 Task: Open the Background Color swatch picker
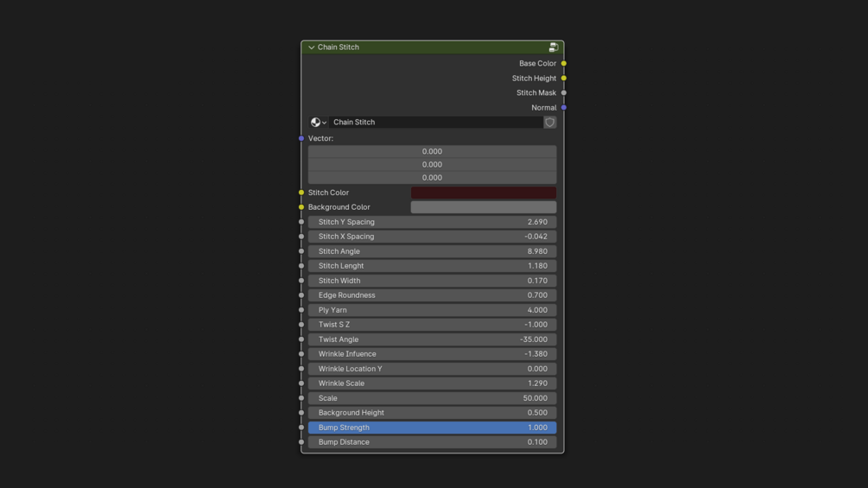(x=484, y=207)
